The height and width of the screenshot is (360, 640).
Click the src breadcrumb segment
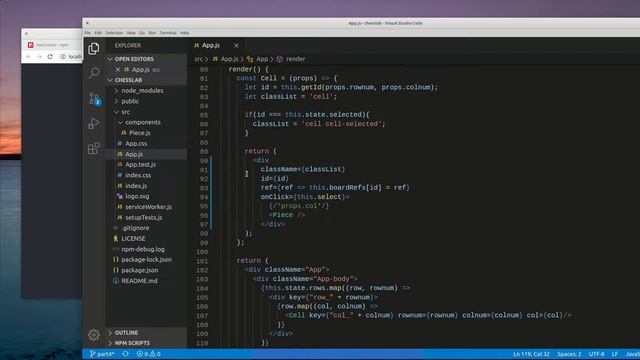click(x=198, y=59)
